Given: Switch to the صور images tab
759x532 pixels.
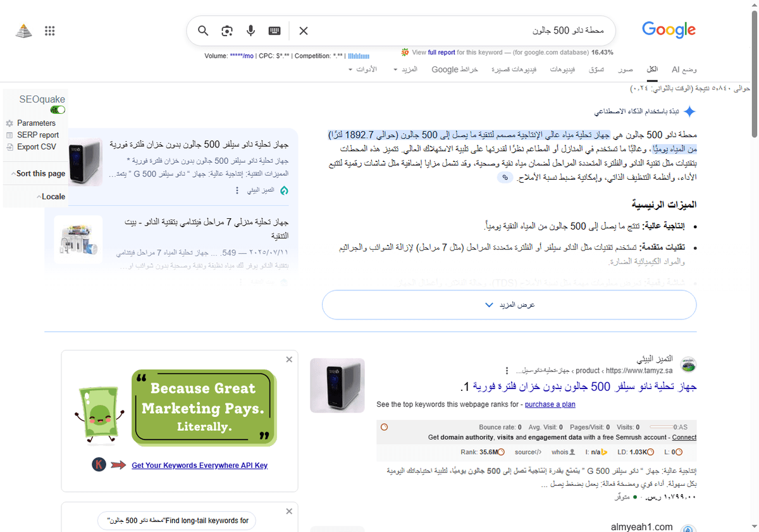Looking at the screenshot, I should pos(625,70).
